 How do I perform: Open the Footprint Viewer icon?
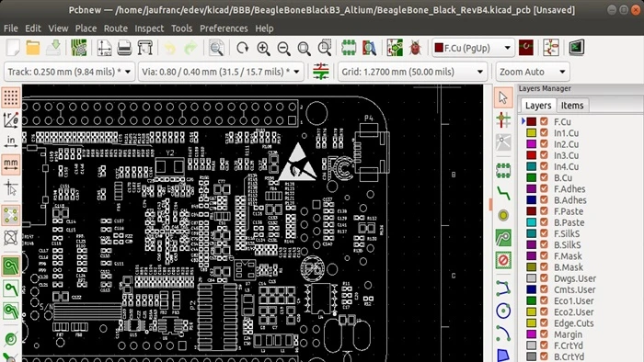tap(369, 48)
